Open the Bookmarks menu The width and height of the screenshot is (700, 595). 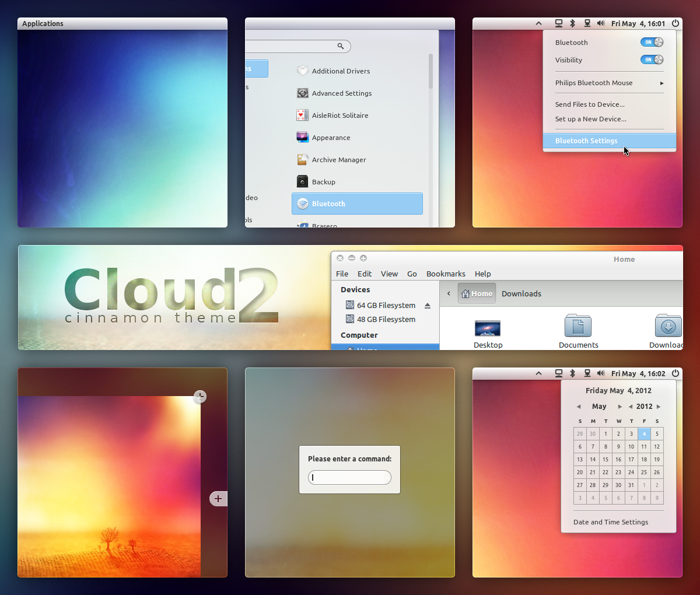(446, 274)
